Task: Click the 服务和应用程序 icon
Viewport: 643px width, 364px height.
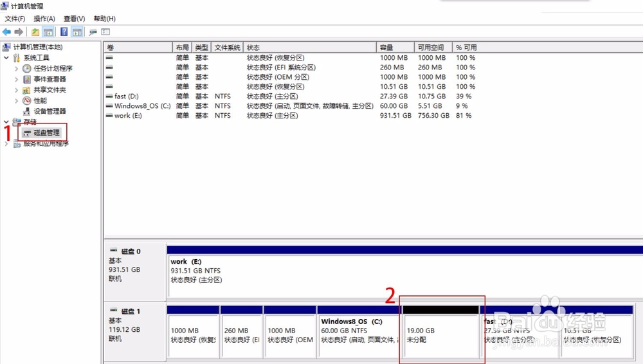Action: pos(17,143)
